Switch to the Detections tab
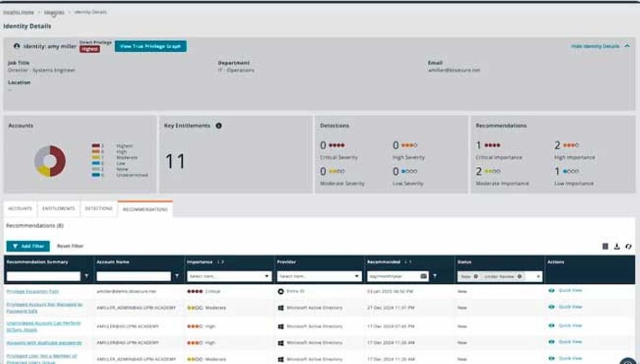 pyautogui.click(x=98, y=209)
